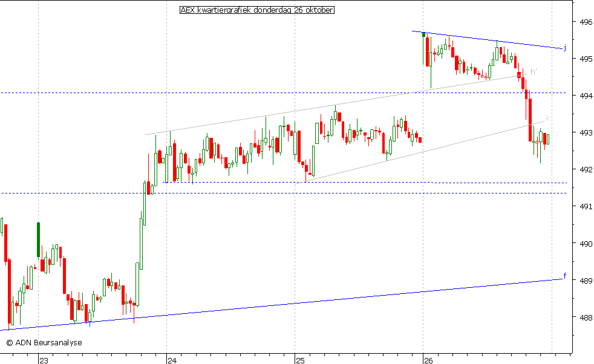The image size is (594, 364).
Task: Select the 496 price axis label
Action: coord(586,22)
